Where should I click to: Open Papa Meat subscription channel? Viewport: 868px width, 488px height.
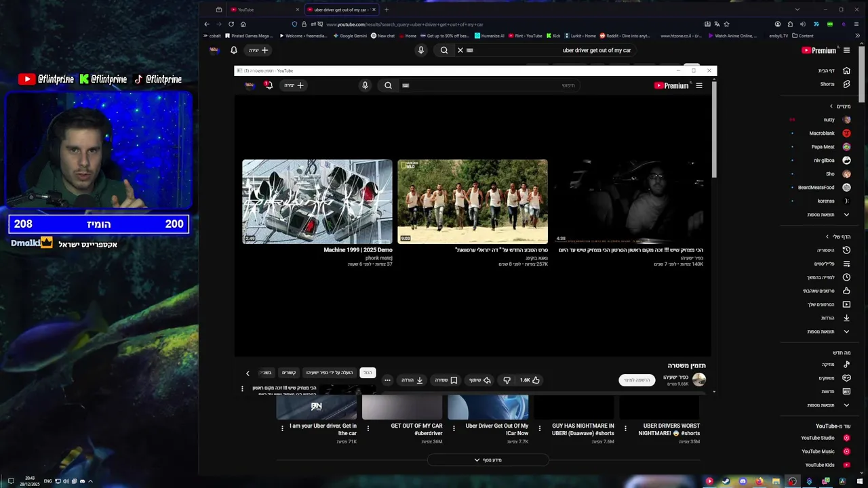click(831, 146)
